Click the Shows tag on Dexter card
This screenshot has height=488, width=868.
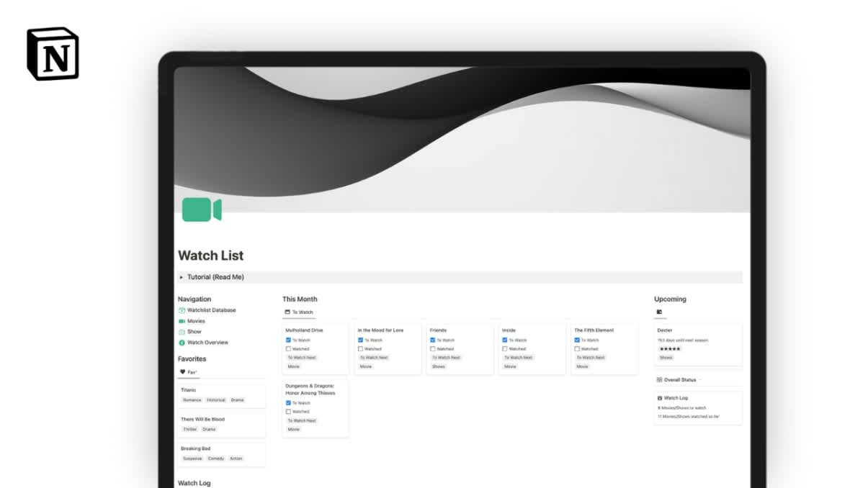(666, 358)
